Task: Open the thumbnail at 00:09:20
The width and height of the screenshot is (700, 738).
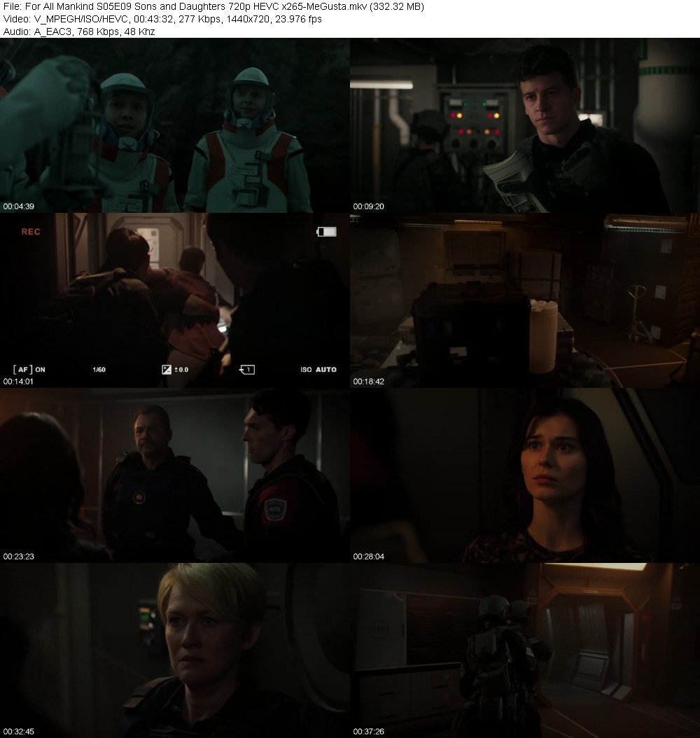Action: [525, 125]
